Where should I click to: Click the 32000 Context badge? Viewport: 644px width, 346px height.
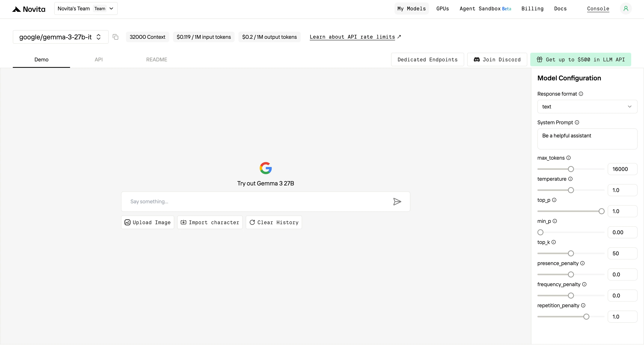147,37
